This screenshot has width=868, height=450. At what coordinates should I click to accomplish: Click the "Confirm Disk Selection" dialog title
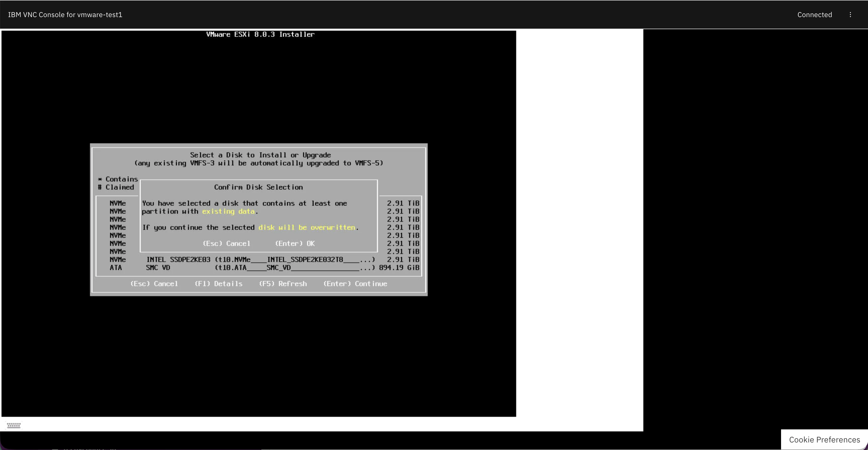pyautogui.click(x=258, y=187)
